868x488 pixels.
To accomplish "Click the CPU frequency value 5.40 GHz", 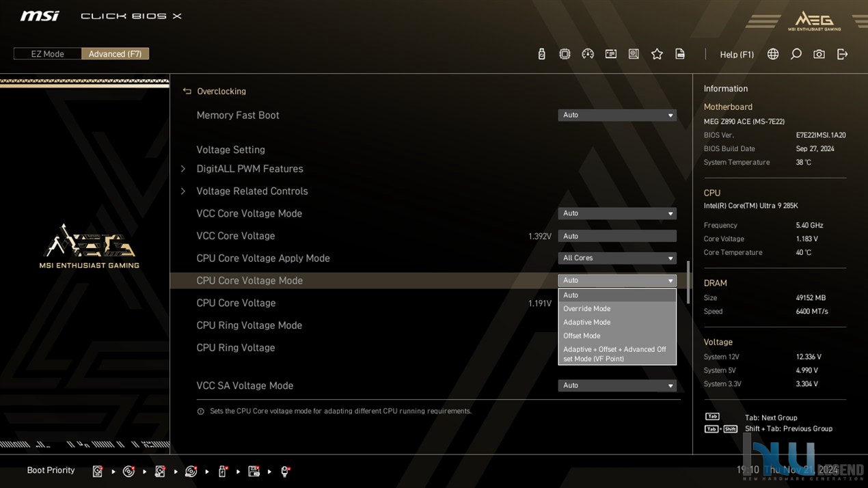I will pos(809,226).
